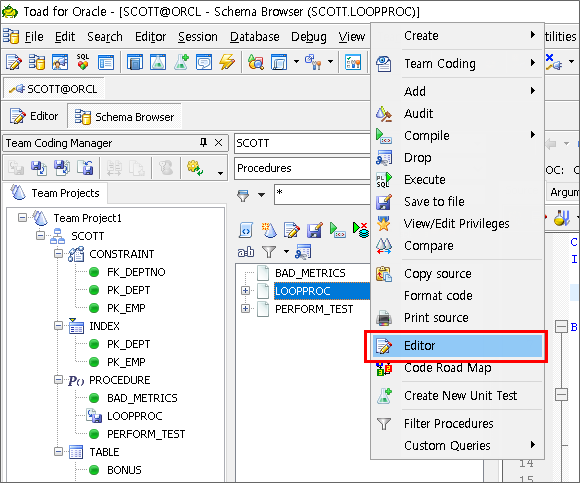Click the create new procedure sparkle icon
This screenshot has width=580, height=483.
269,230
